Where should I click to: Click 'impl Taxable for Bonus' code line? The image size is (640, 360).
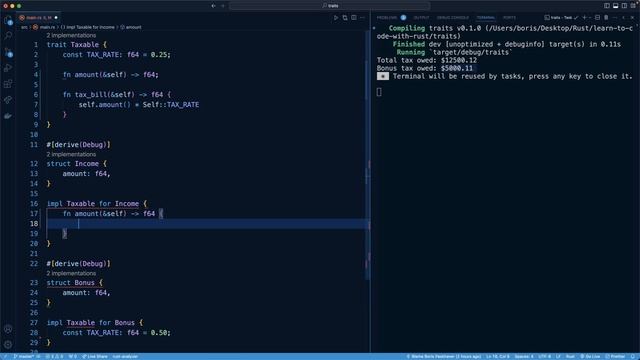click(x=95, y=322)
